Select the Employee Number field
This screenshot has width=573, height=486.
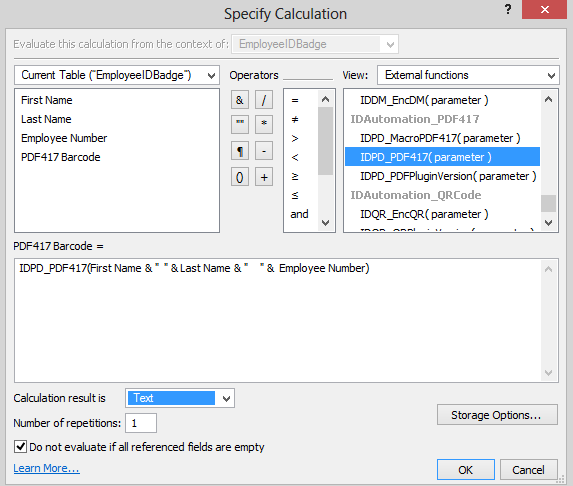click(64, 138)
